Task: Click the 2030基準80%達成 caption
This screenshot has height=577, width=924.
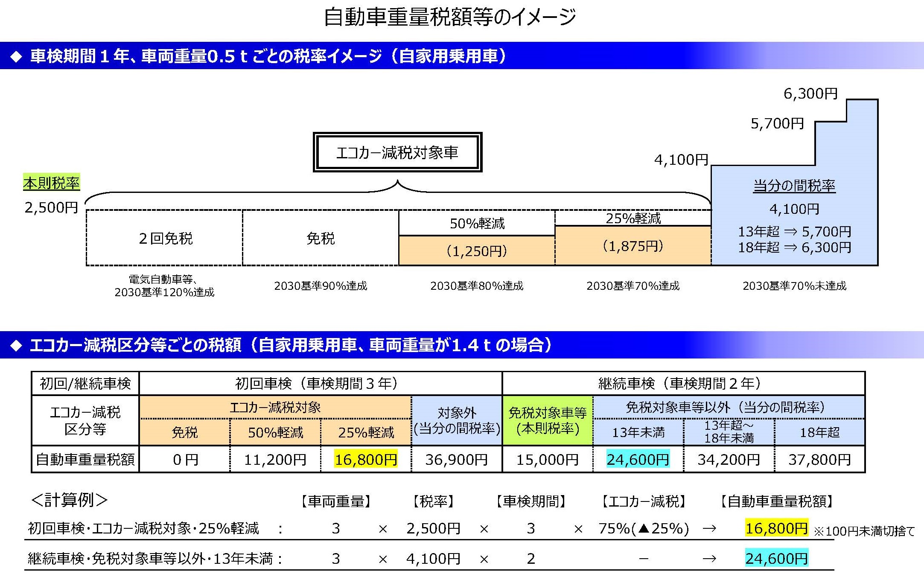Action: point(477,286)
